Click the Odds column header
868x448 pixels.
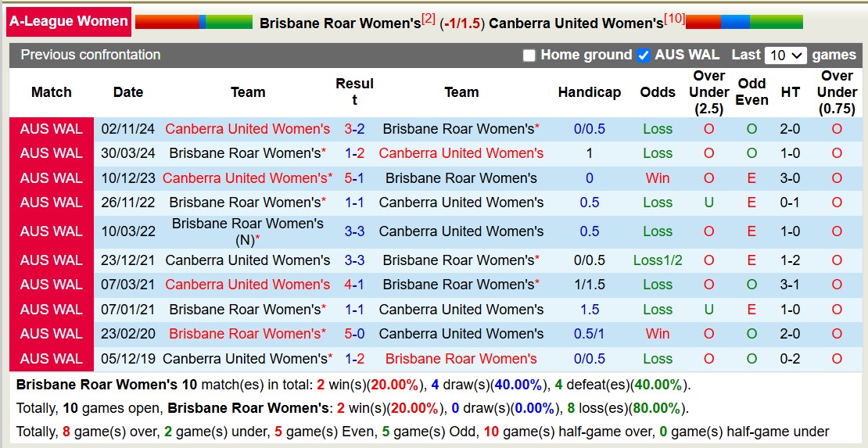(x=658, y=92)
